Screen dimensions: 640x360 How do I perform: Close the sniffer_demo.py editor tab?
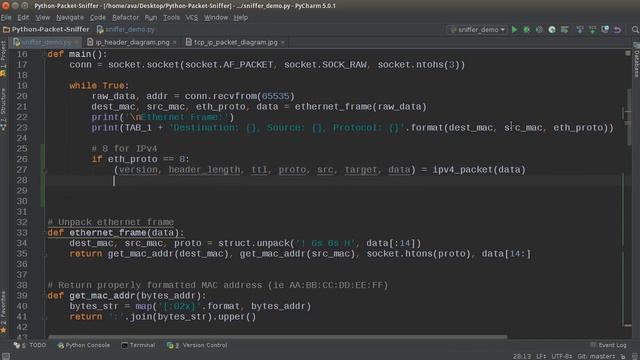point(76,42)
